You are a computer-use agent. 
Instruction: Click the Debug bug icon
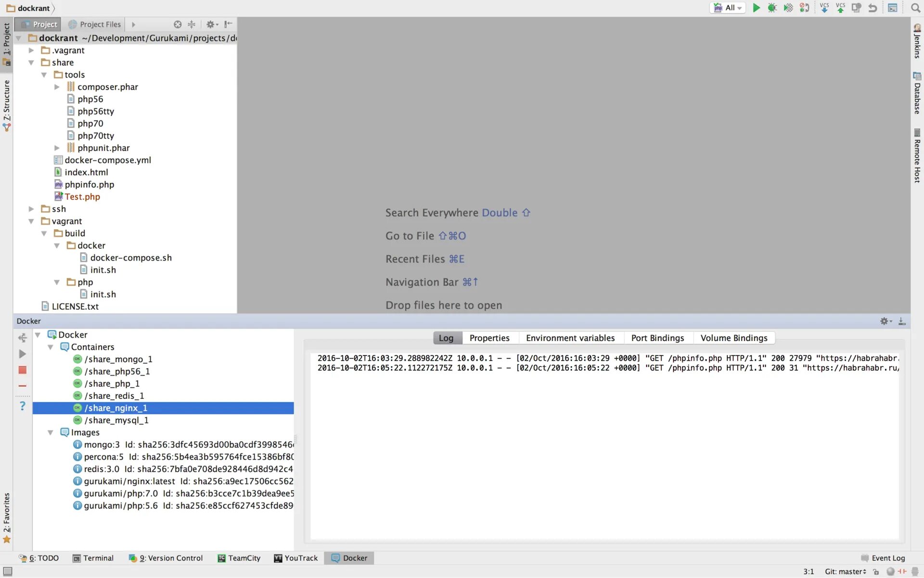pos(772,8)
